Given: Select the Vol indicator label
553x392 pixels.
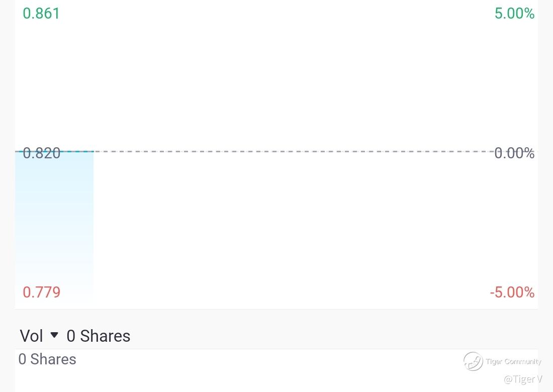Looking at the screenshot, I should (31, 336).
